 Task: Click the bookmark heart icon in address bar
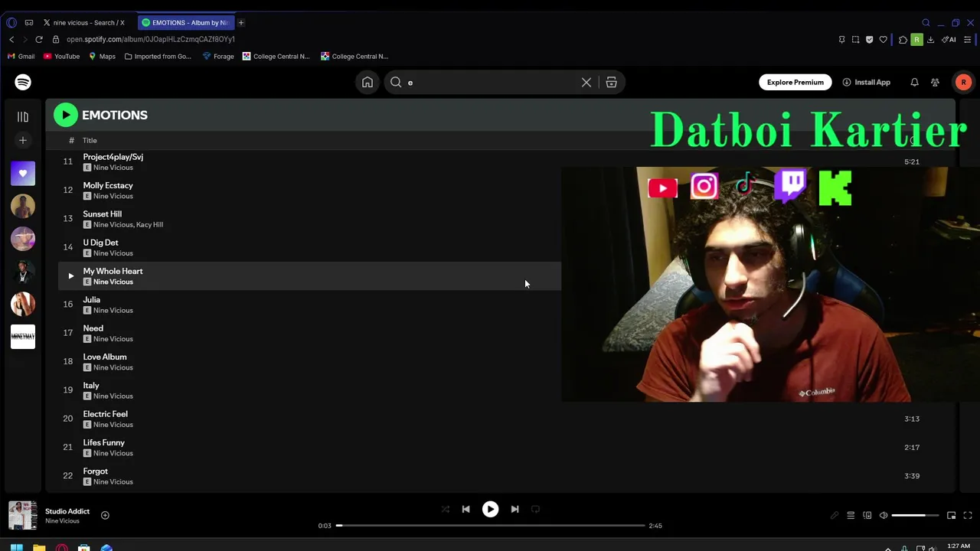coord(883,40)
